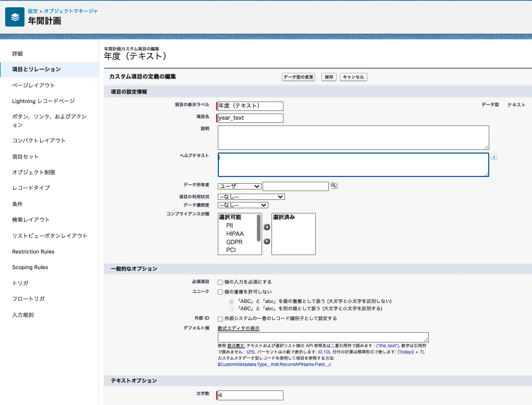
Task: Click the 項目名 year_text field
Action: (251, 118)
